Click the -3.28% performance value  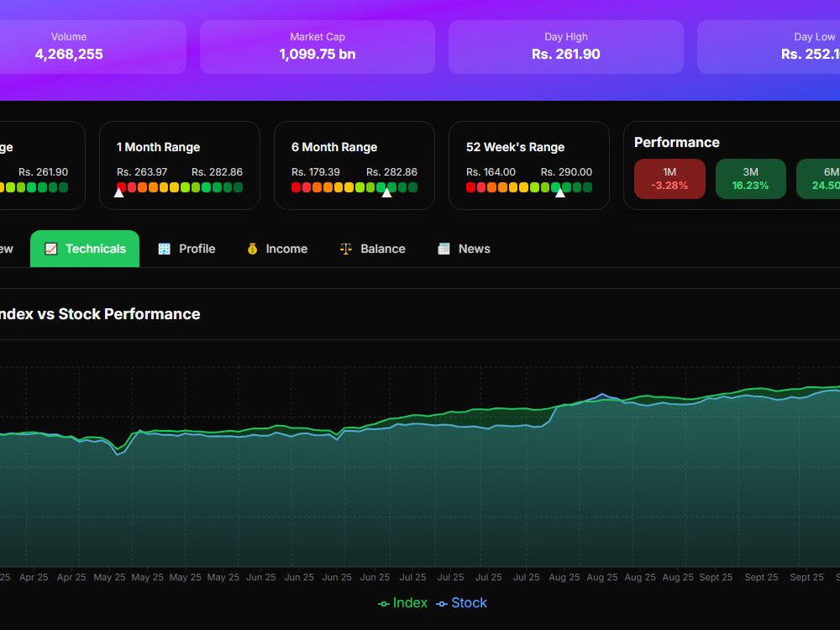[x=669, y=186]
